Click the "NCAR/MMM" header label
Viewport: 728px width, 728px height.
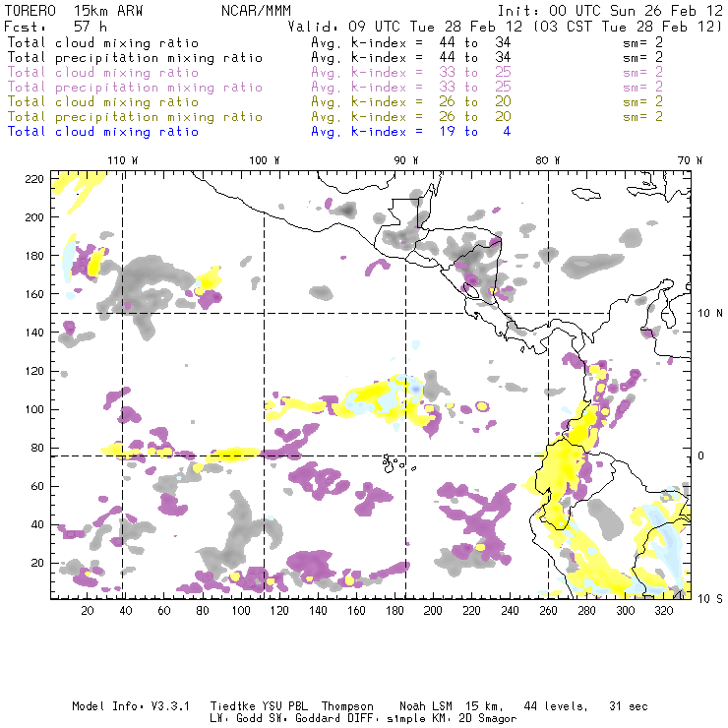pos(256,11)
